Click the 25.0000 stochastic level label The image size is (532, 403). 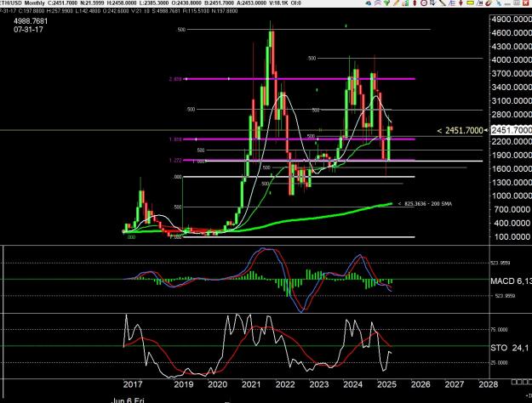500,363
